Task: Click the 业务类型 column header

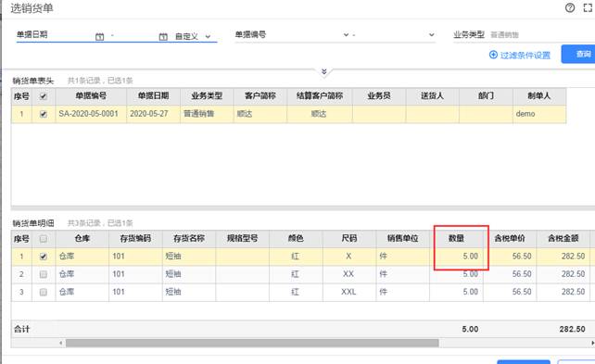Action: coord(207,96)
